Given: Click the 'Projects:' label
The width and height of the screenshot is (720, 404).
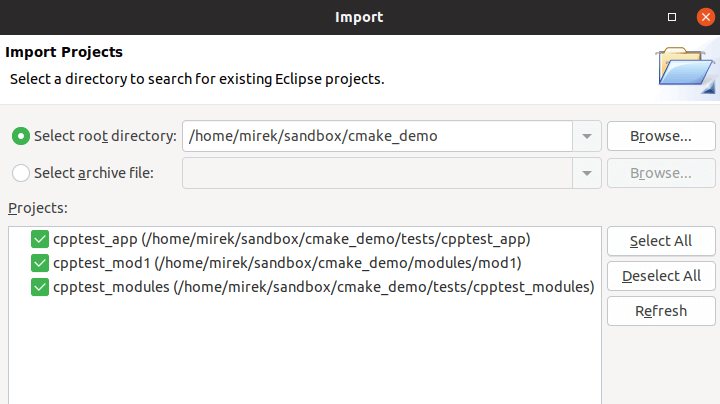Looking at the screenshot, I should [38, 208].
